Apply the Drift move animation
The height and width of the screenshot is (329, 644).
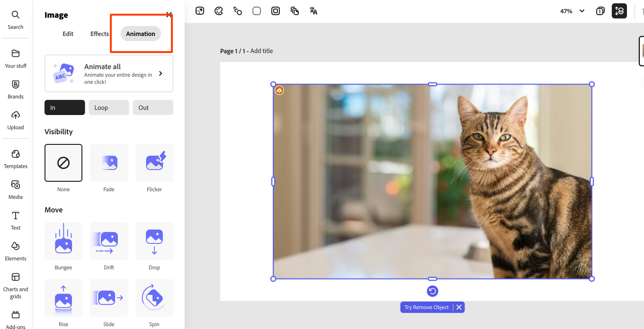109,241
